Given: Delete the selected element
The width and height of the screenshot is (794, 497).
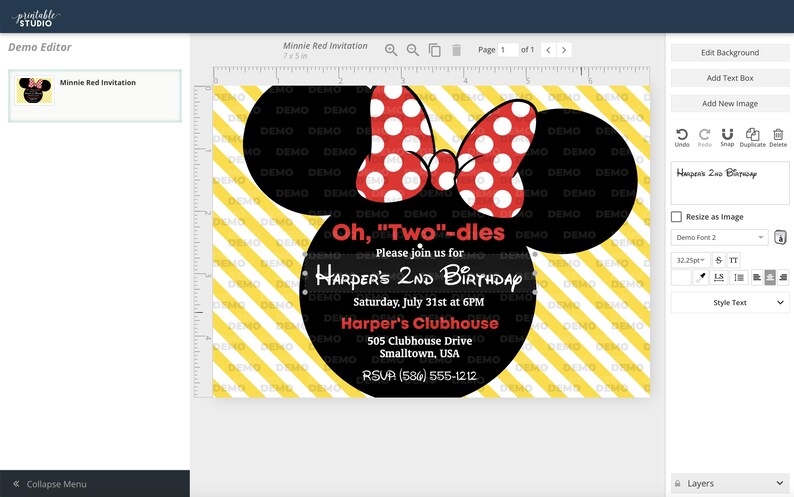Looking at the screenshot, I should click(778, 137).
